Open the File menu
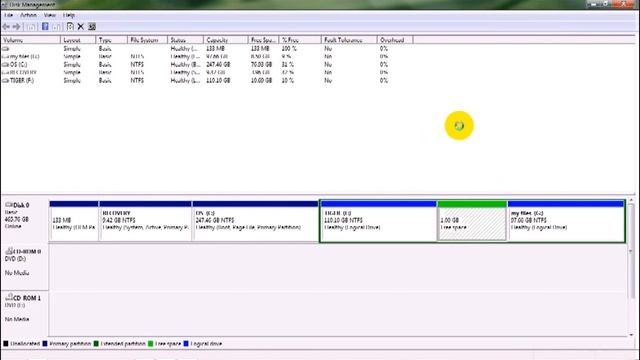Image resolution: width=640 pixels, height=360 pixels. point(9,15)
